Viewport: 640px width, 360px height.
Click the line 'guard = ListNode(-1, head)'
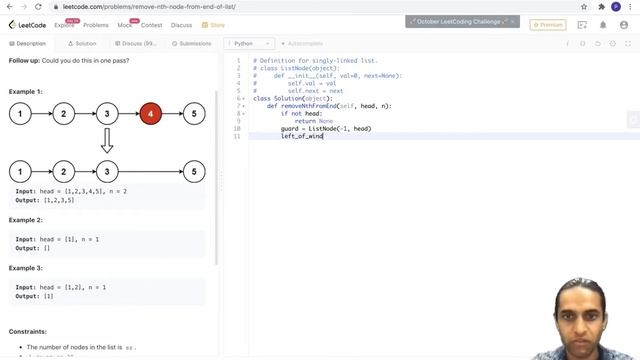point(326,129)
